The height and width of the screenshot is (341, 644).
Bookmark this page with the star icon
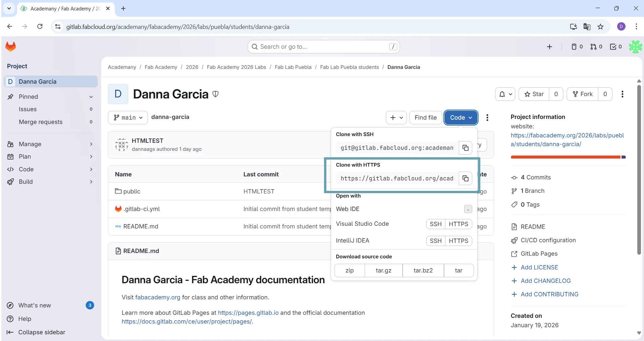[x=601, y=27]
